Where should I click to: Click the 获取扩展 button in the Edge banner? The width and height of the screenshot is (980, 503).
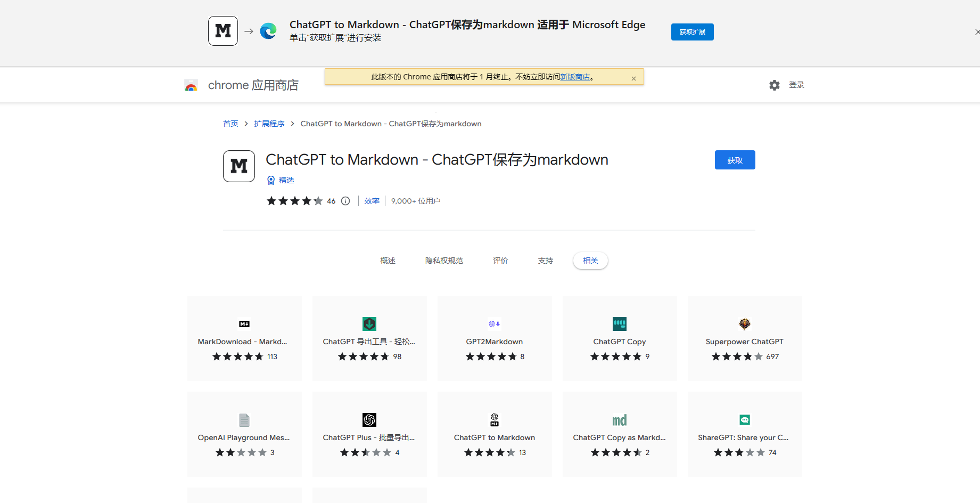(x=692, y=32)
